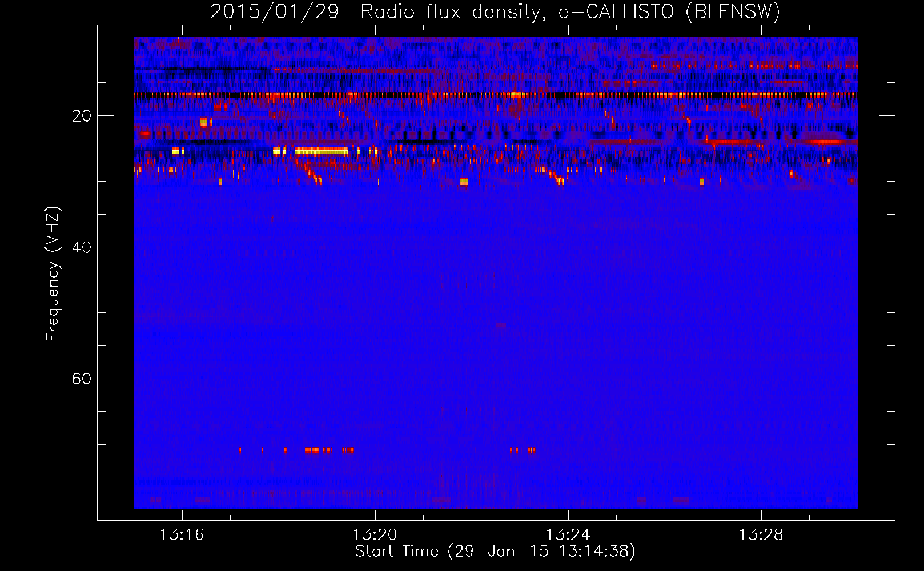Click the 13:24 time tick label
This screenshot has width=924, height=571.
point(568,535)
